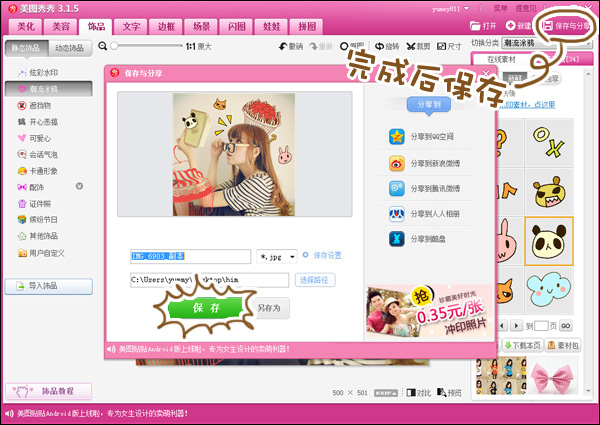This screenshot has width=600, height=425.
Task: Click the zoom-out magnifier icon
Action: 102,46
